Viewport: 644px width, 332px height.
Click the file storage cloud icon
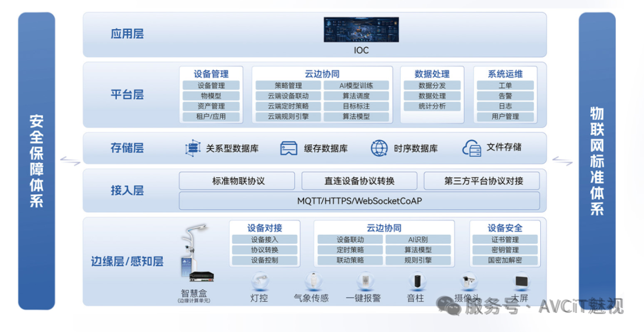pyautogui.click(x=472, y=148)
